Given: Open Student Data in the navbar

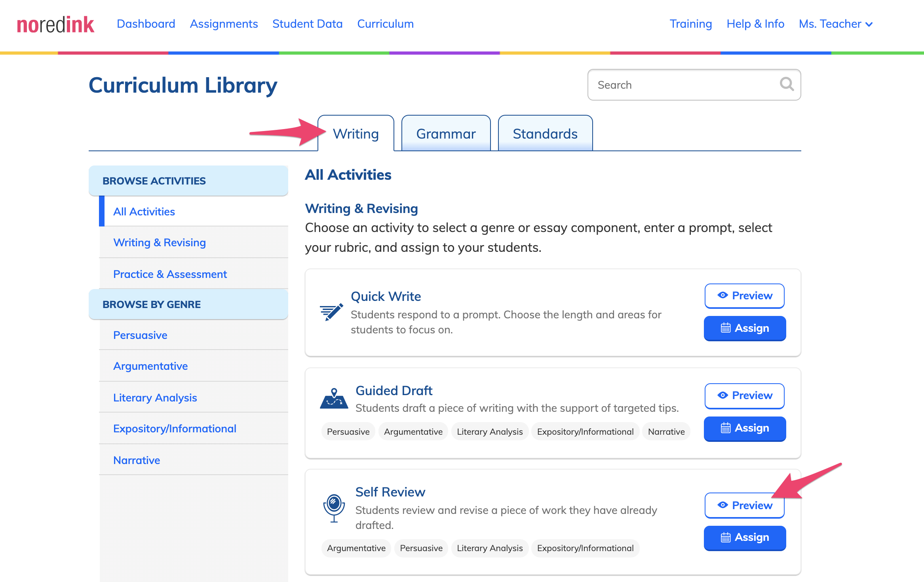Looking at the screenshot, I should coord(307,24).
